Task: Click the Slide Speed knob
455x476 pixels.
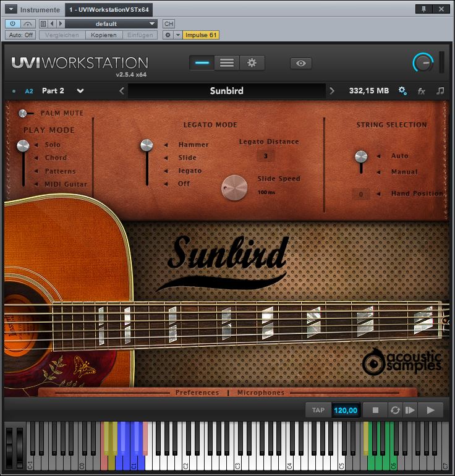Action: tap(234, 188)
